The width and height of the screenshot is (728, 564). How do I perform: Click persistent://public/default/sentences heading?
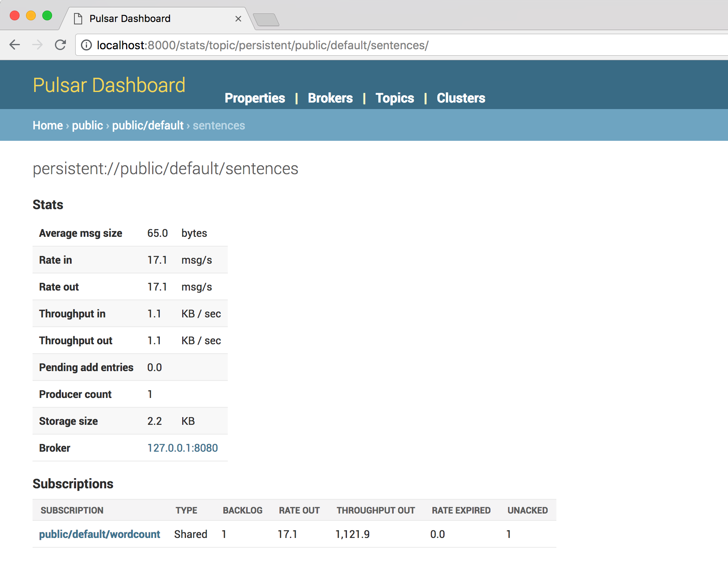coord(166,168)
